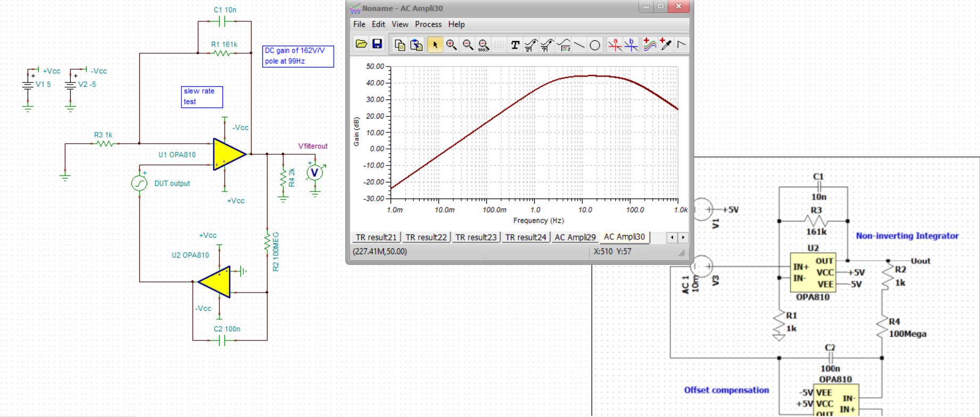Click the triangle icon at toolbar end

(682, 45)
